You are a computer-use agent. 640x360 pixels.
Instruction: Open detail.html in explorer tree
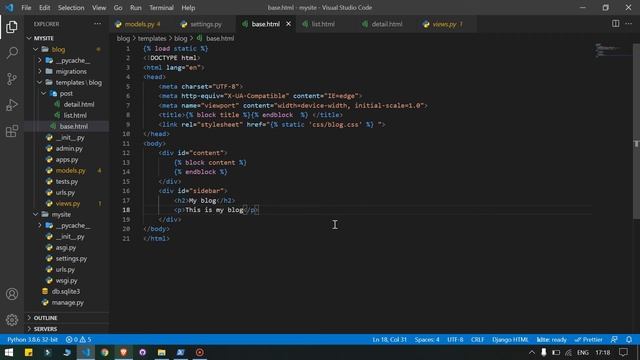[x=67, y=104]
